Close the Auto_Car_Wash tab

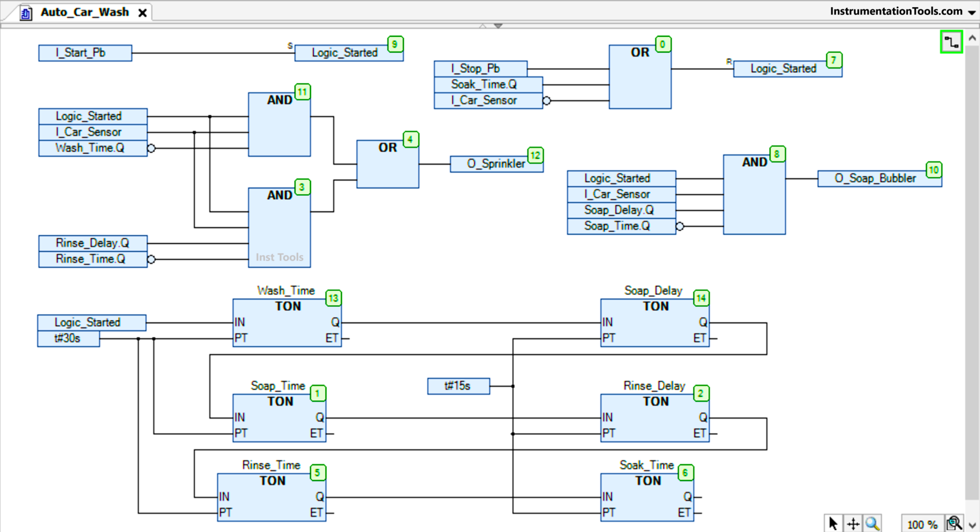pyautogui.click(x=142, y=13)
